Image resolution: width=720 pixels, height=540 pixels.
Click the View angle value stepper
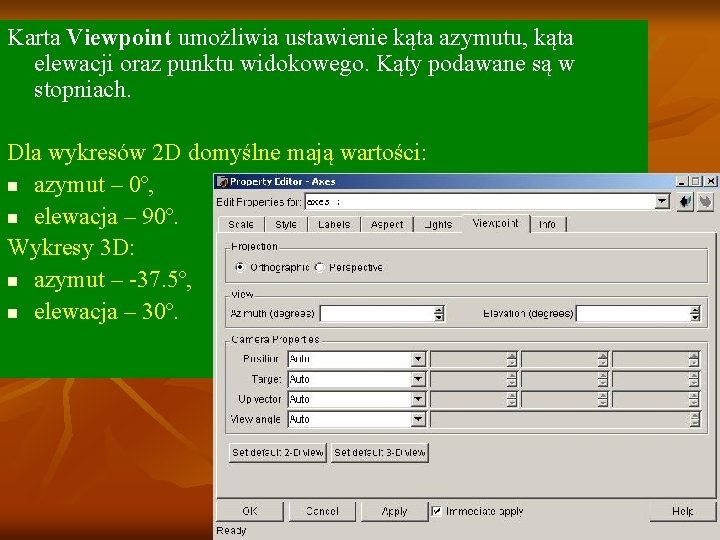(x=695, y=419)
